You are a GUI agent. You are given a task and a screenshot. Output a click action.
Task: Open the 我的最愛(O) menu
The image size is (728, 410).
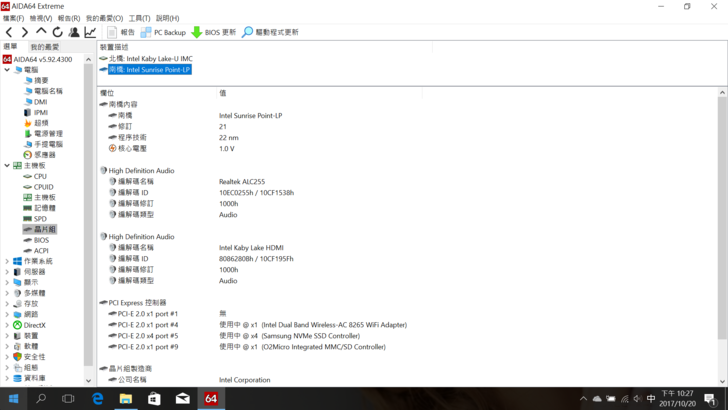pos(104,18)
